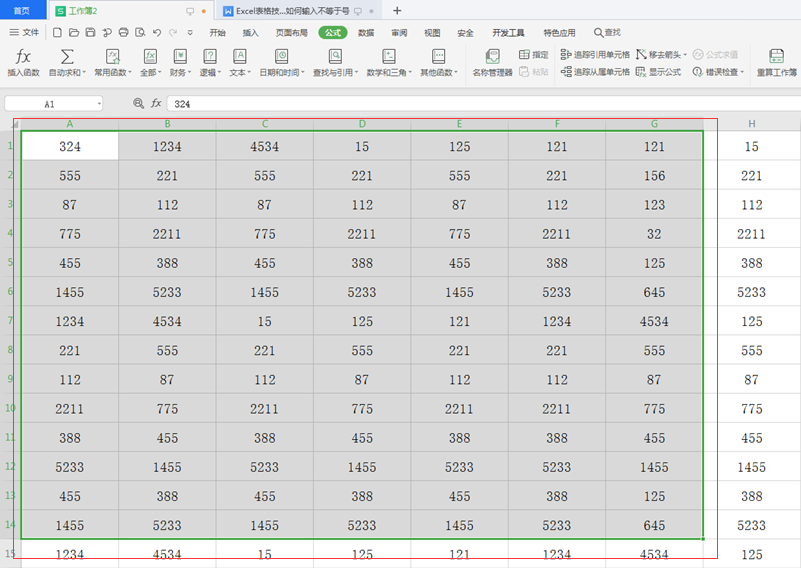801x568 pixels.
Task: Save the workbook with the floppy disk icon
Action: click(90, 33)
